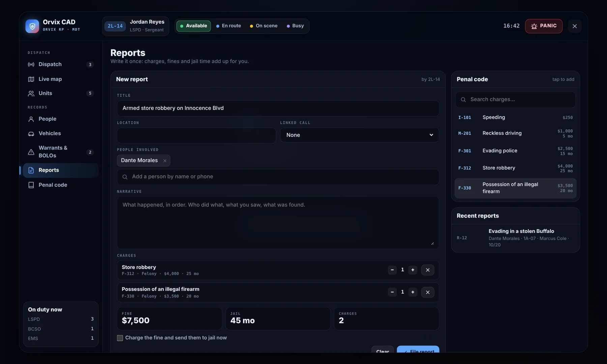Open Vehicles records
Screen dimensions: 607x364
coord(61,133)
